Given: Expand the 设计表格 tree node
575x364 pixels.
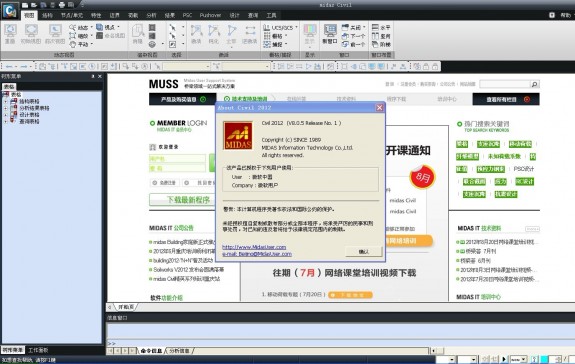Looking at the screenshot, I should (6, 115).
